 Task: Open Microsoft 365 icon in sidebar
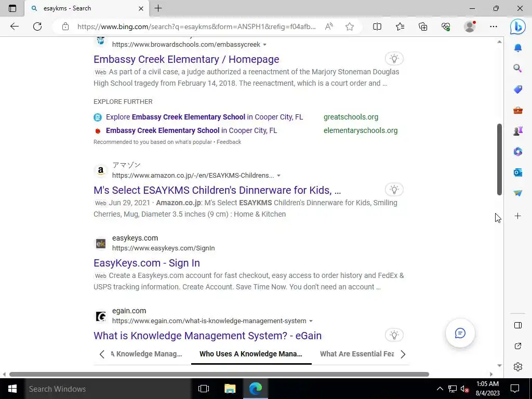[x=518, y=151]
